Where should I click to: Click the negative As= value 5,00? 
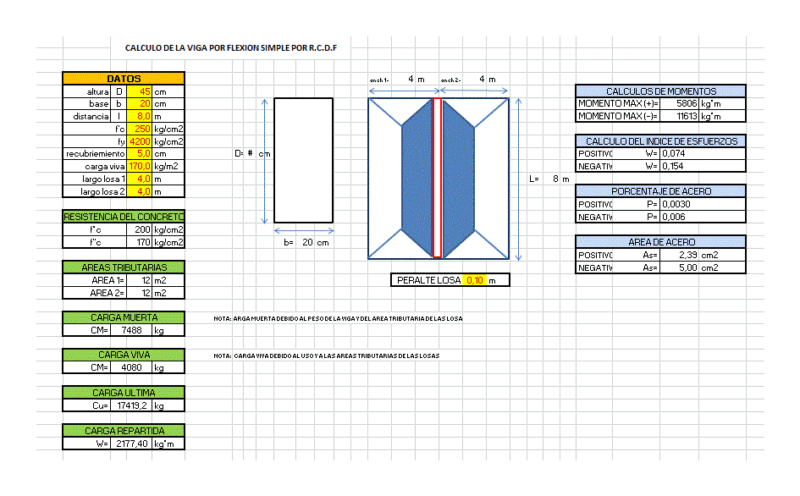[679, 267]
